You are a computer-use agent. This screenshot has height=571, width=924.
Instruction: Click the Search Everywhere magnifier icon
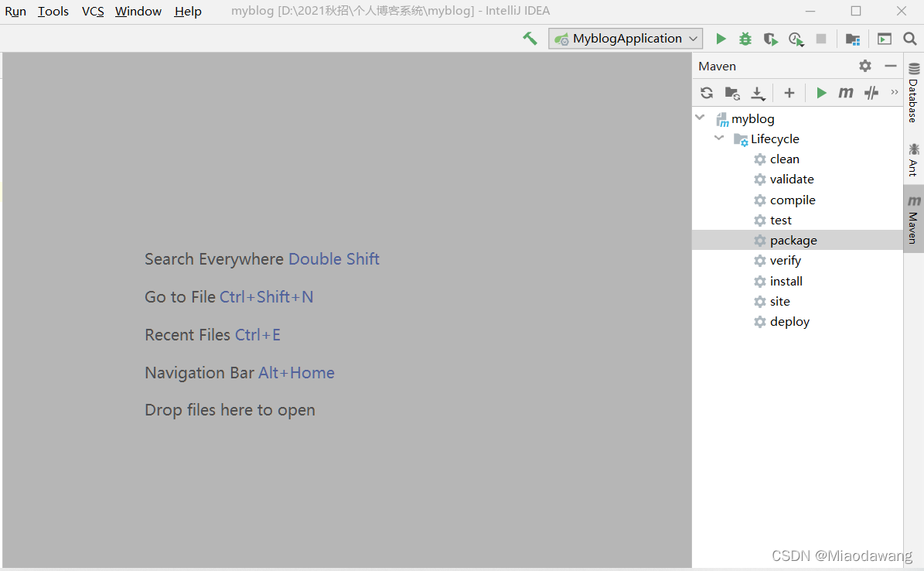910,39
